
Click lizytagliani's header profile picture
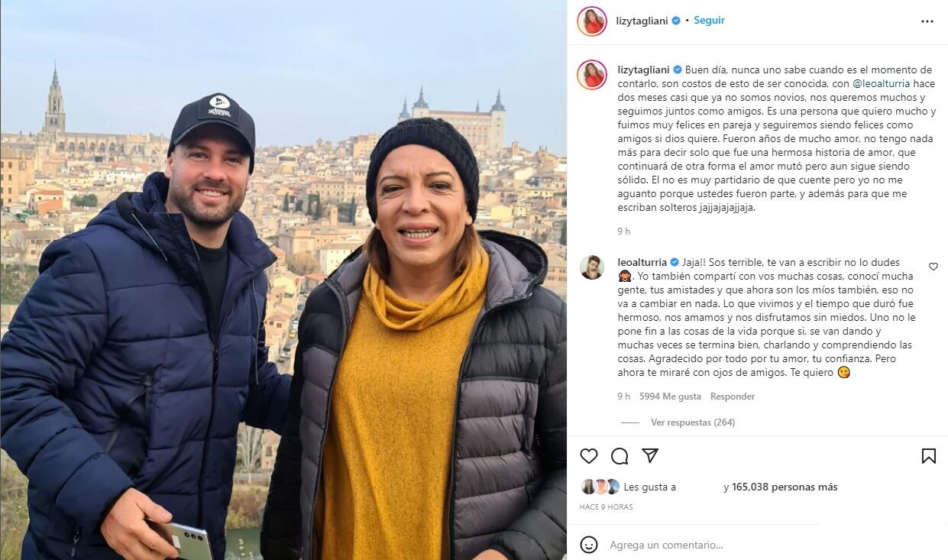(x=592, y=21)
